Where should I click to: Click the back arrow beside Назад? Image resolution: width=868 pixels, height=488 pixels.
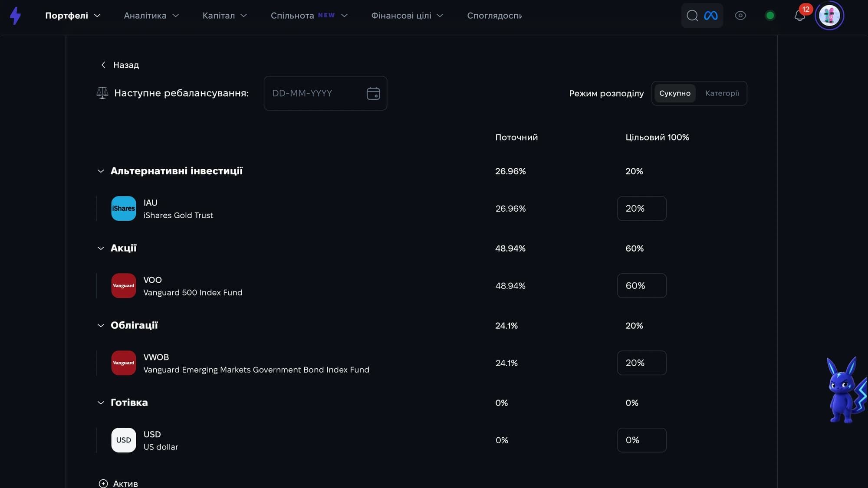[x=103, y=65]
